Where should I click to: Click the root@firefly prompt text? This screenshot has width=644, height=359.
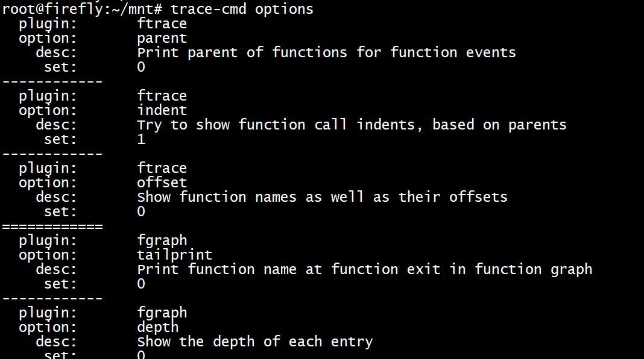[82, 9]
